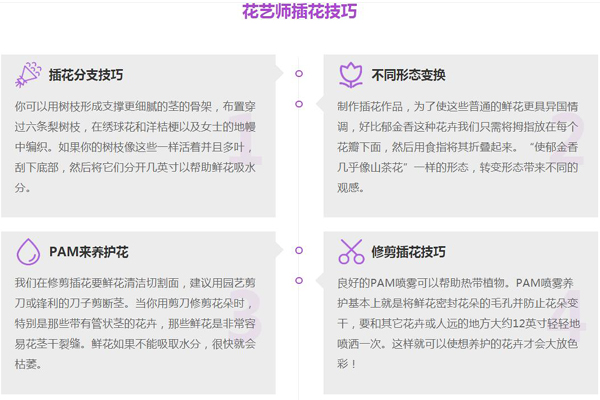Click the paragraph under 不同形态变换

(460, 146)
